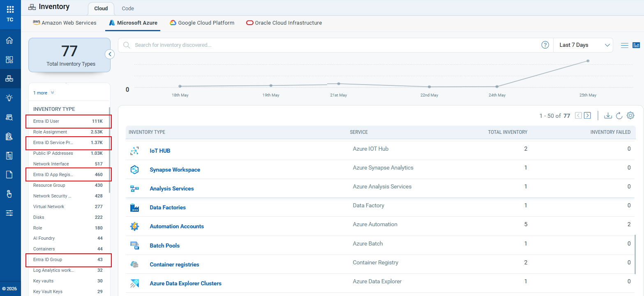The image size is (644, 296).
Task: Click the lightbulb insights sidebar icon
Action: pos(9,98)
